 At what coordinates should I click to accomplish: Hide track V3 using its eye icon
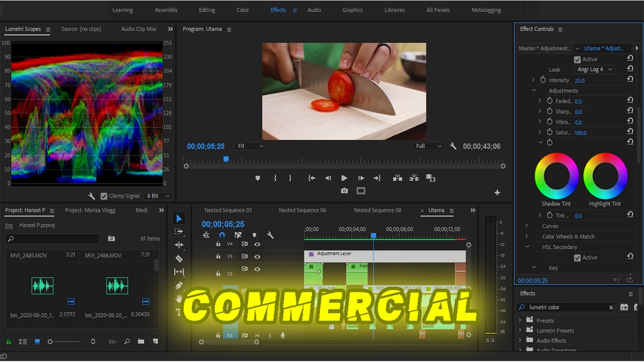coord(256,256)
